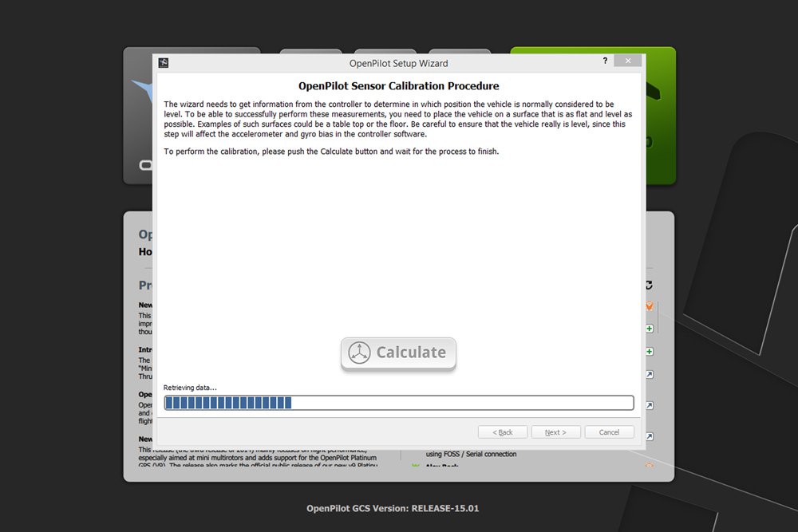Click the 'OpenPilot GCS Version: RELEASE-15.01' label
The height and width of the screenshot is (532, 798).
393,508
